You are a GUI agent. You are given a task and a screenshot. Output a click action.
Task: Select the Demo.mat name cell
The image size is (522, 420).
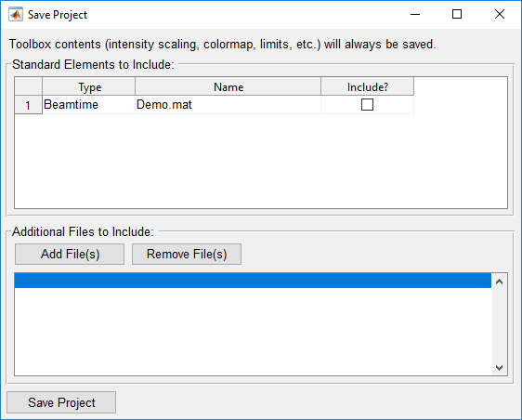point(228,105)
